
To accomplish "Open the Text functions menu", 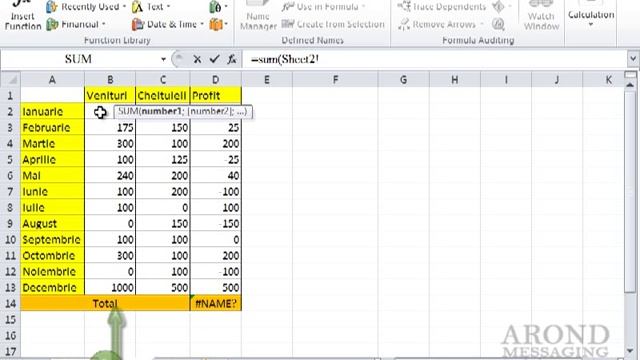I will click(151, 7).
